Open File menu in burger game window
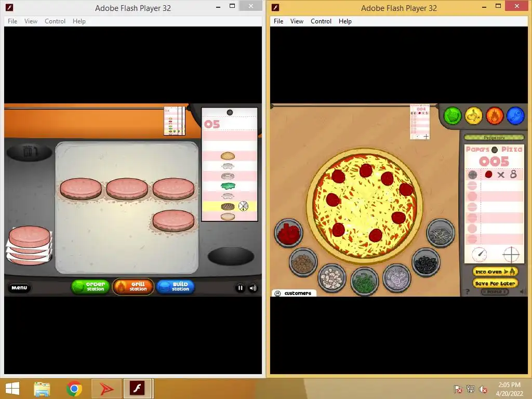Image resolution: width=532 pixels, height=399 pixels. (x=12, y=21)
